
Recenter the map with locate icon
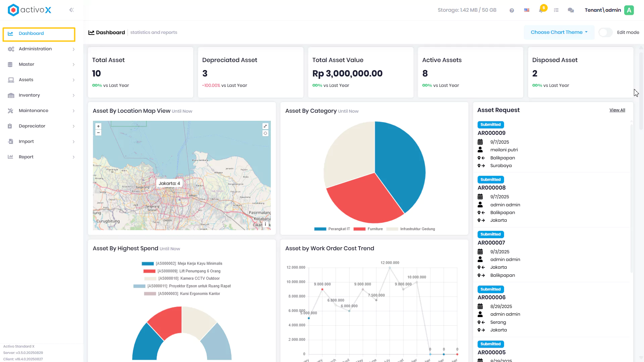[265, 133]
